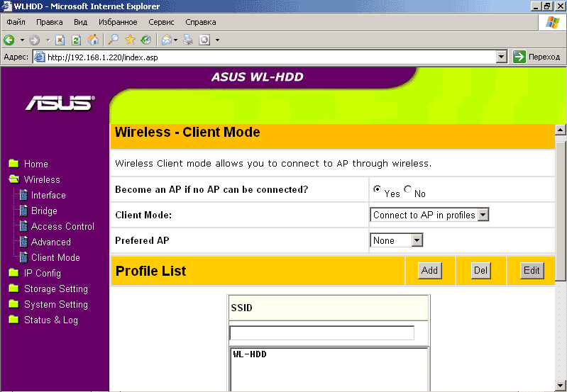567x392 pixels.
Task: Click the Home page toolbar icon
Action: point(93,40)
